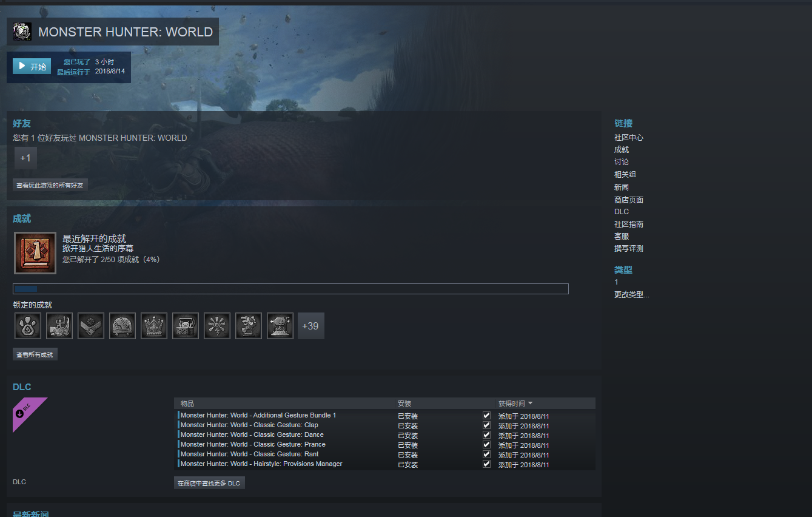Open the 新闻 link
This screenshot has width=812, height=517.
click(x=622, y=188)
